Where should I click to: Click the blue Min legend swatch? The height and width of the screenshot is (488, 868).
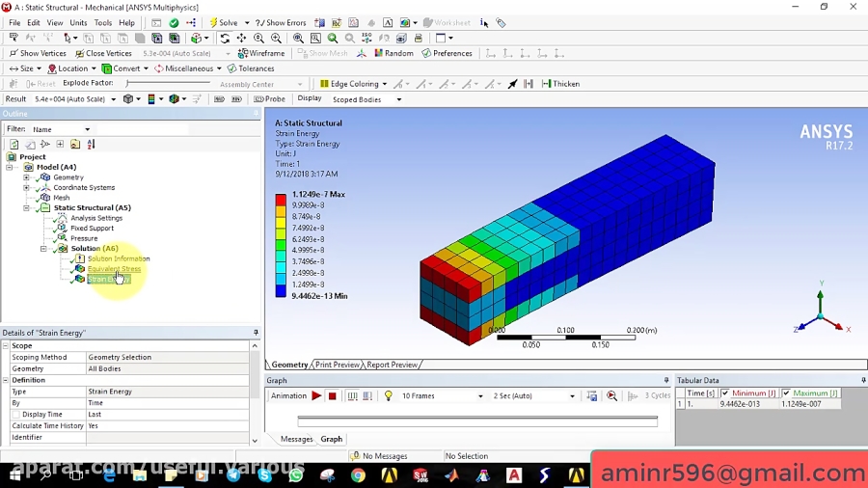click(281, 290)
